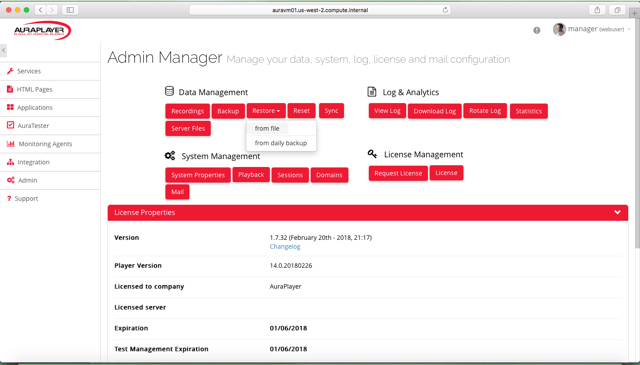Click the Recordings button
The width and height of the screenshot is (640, 365).
(x=187, y=111)
